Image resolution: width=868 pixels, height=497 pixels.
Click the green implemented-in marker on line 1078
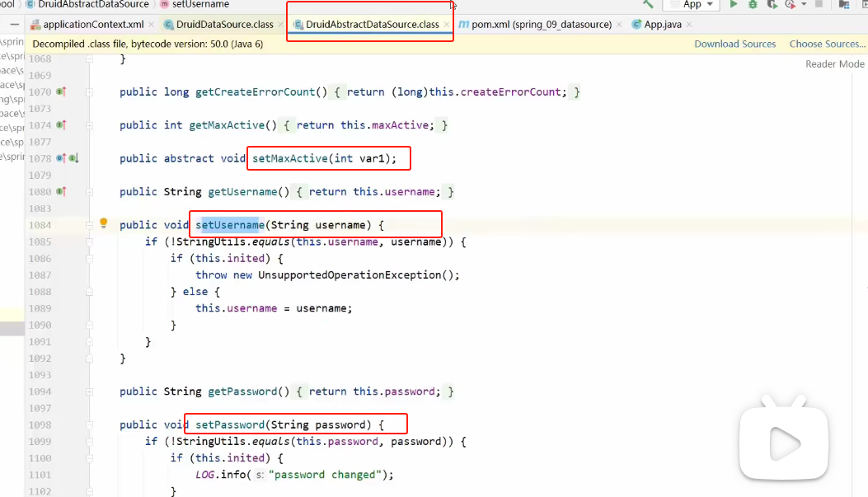coord(73,157)
